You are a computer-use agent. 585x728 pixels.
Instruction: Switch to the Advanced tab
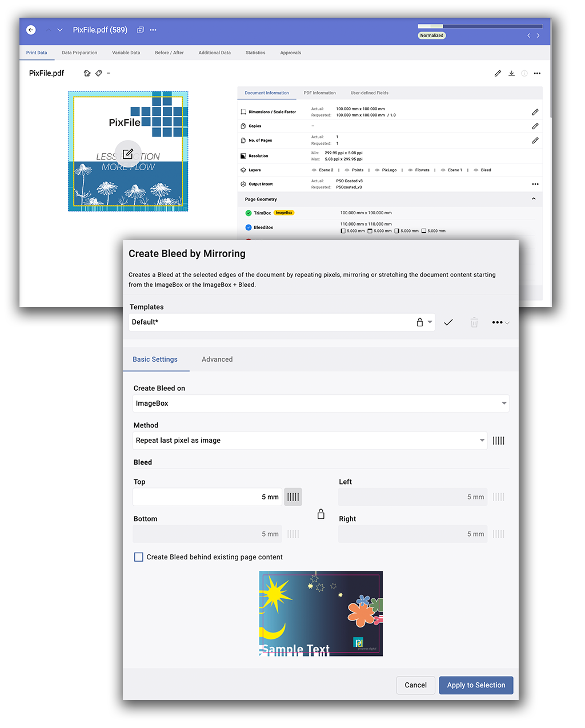click(x=217, y=359)
